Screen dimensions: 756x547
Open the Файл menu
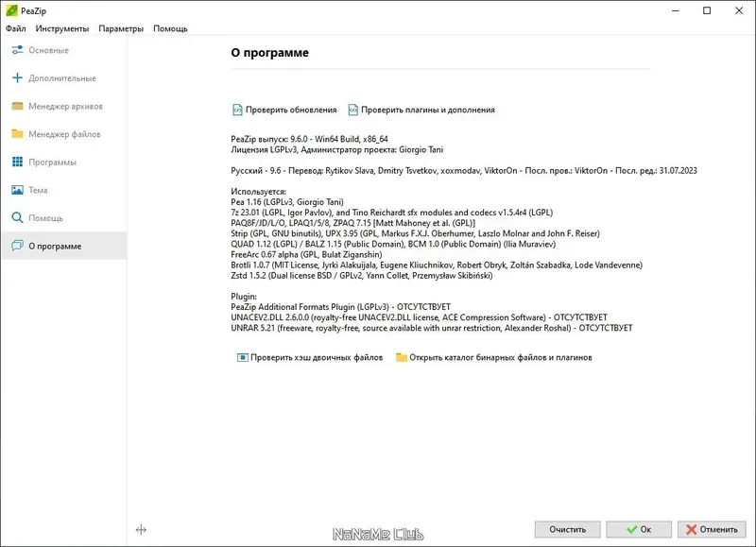[x=15, y=28]
